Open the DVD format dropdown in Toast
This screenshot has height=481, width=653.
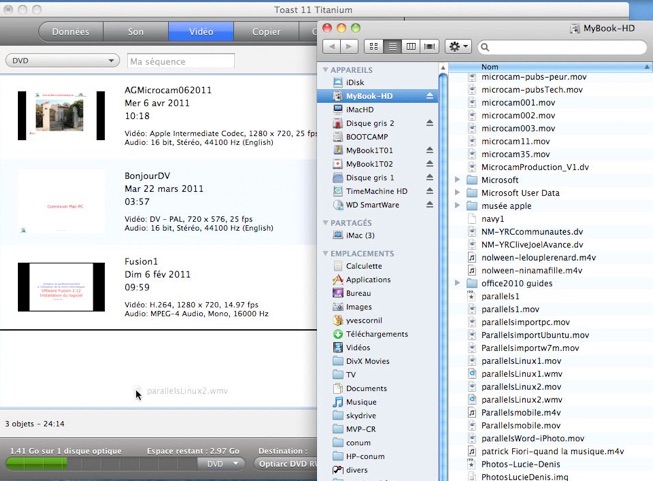pyautogui.click(x=62, y=61)
